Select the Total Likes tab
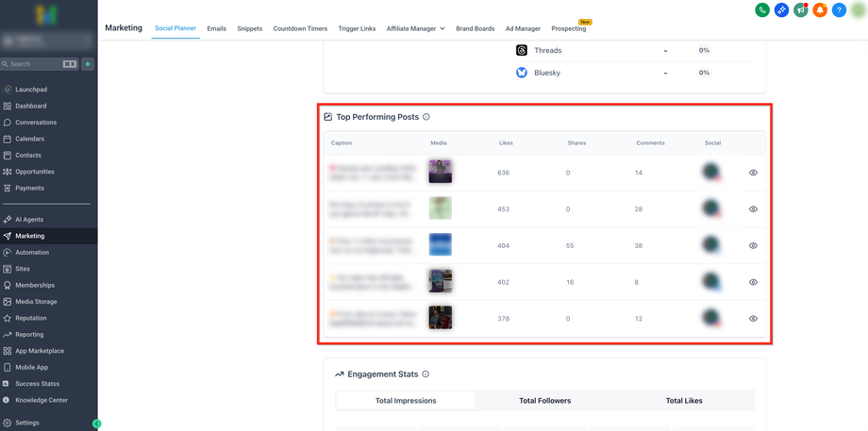This screenshot has height=431, width=868. (684, 401)
